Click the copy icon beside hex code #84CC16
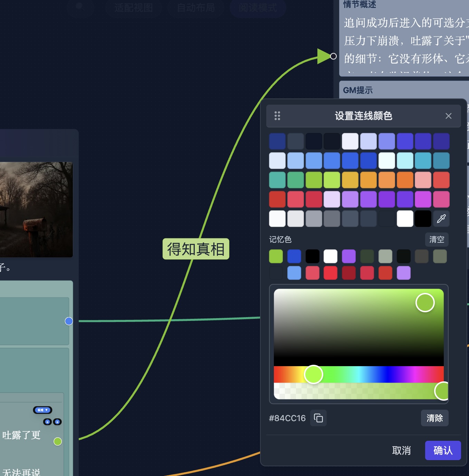Image resolution: width=469 pixels, height=476 pixels. 318,418
